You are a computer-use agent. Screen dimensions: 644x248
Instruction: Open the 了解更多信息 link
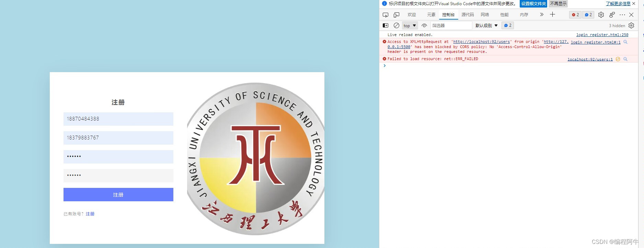pos(618,3)
